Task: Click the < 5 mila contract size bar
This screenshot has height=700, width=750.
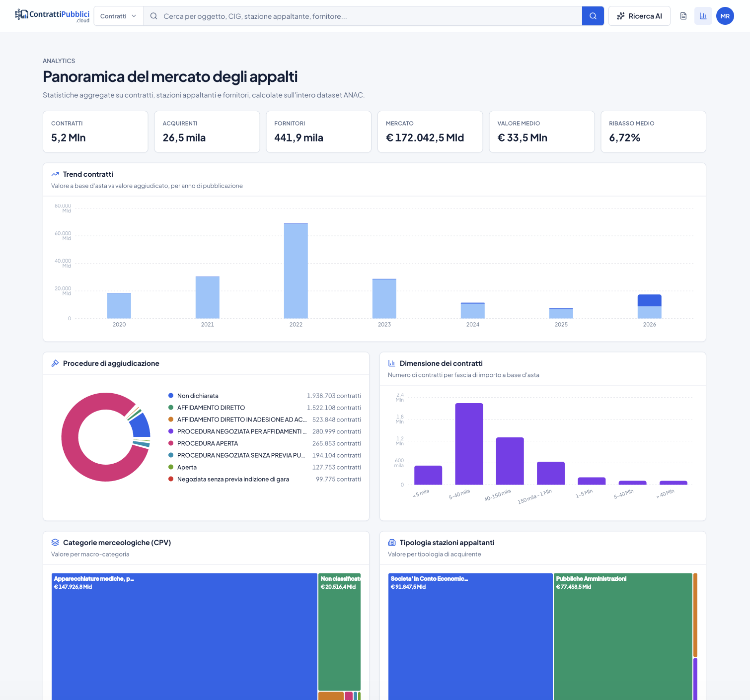Action: point(428,475)
